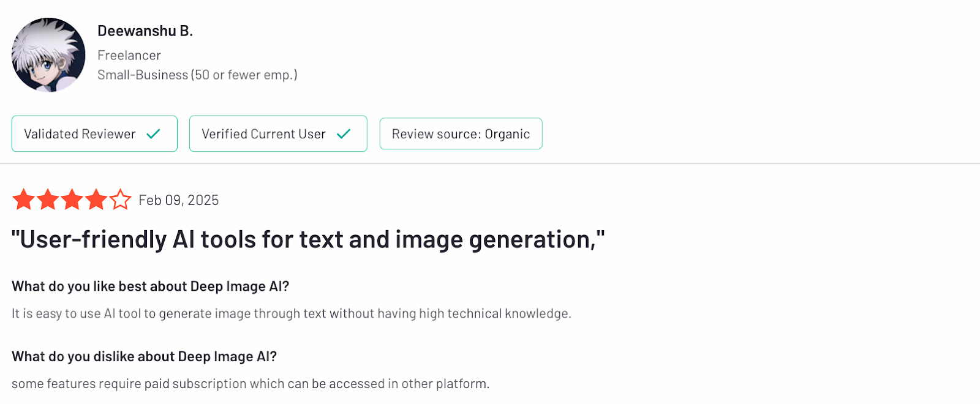Click the first rating star
This screenshot has width=980, height=404.
[23, 200]
